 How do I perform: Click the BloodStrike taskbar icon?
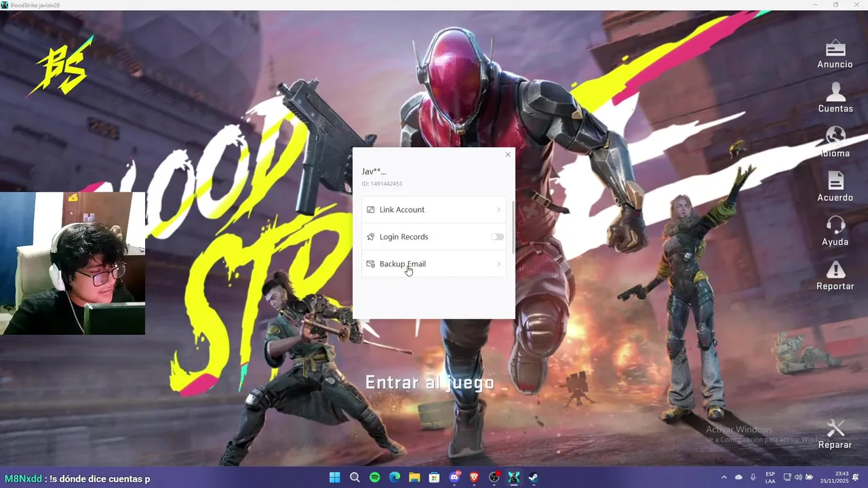[x=514, y=477]
